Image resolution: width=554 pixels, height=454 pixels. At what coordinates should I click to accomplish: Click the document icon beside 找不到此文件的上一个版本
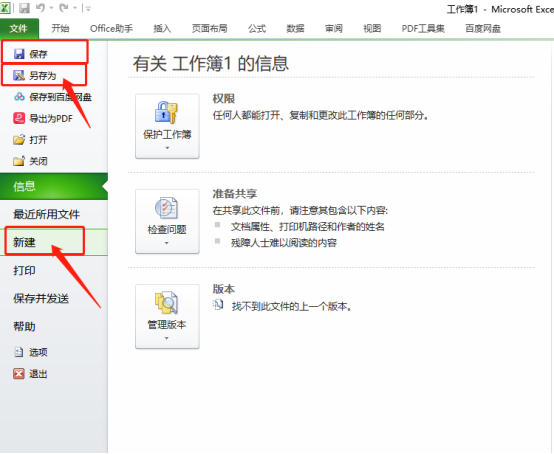click(218, 305)
